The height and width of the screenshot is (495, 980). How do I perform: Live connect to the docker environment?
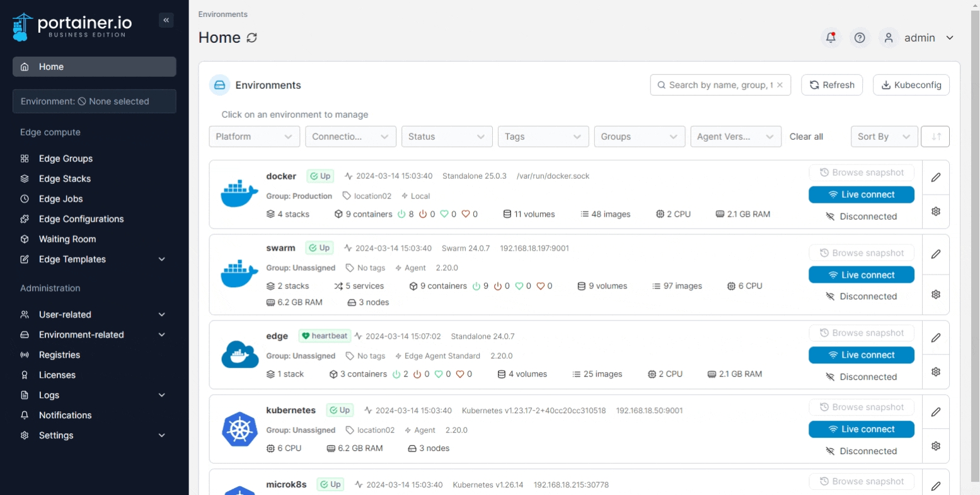click(862, 195)
